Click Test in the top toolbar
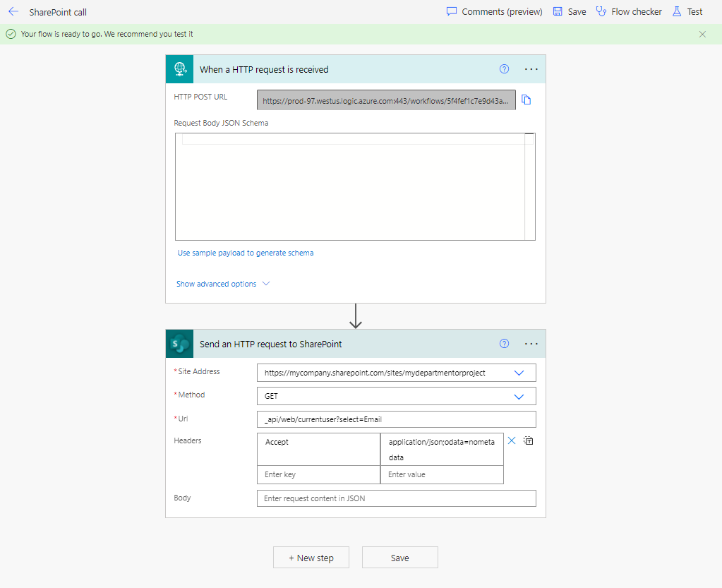This screenshot has width=722, height=588. (687, 12)
